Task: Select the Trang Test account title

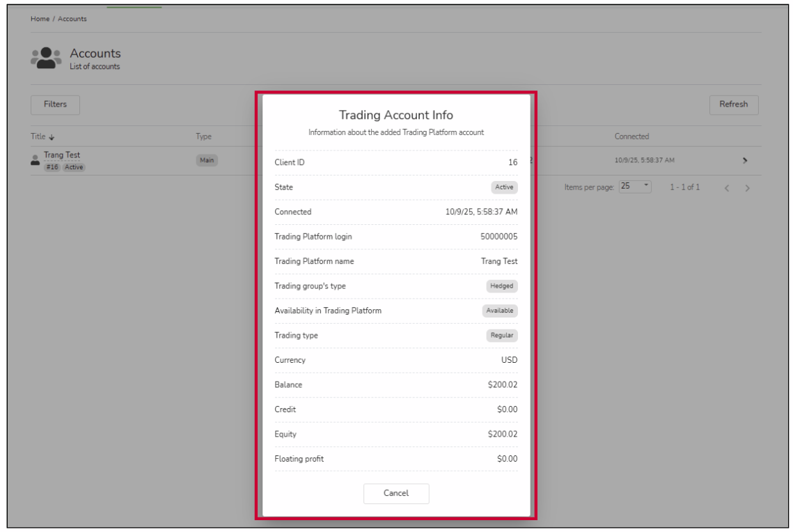Action: click(62, 155)
